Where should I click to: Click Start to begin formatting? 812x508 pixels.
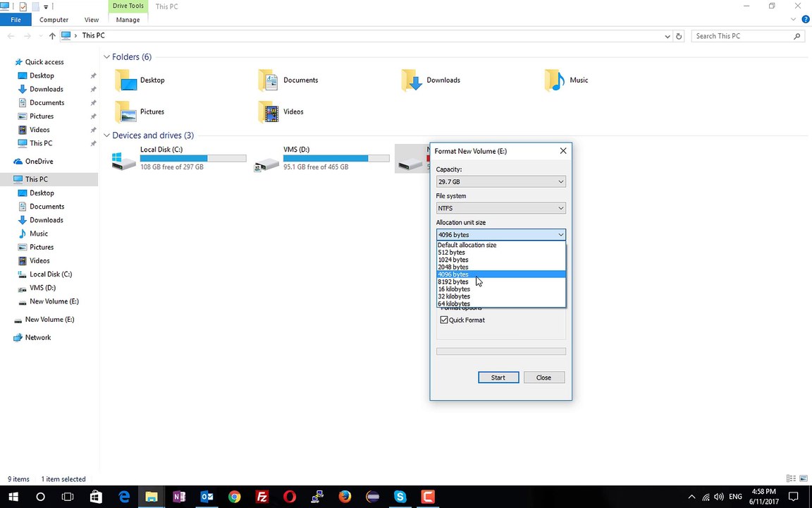point(498,377)
